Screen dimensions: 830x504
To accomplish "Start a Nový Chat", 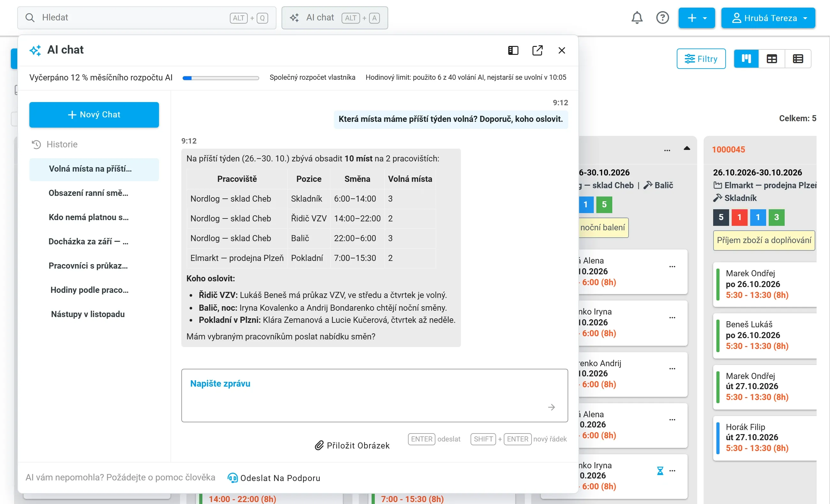I will coord(94,115).
